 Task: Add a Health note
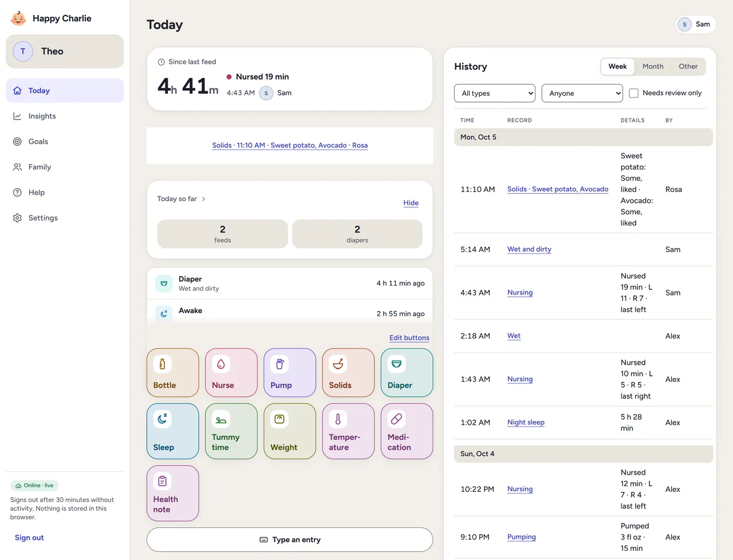pyautogui.click(x=173, y=493)
